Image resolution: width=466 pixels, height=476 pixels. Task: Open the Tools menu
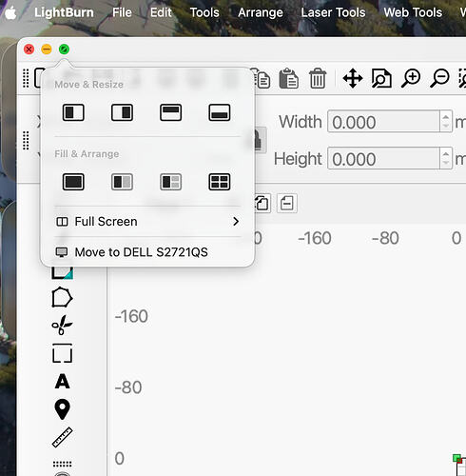pos(204,12)
